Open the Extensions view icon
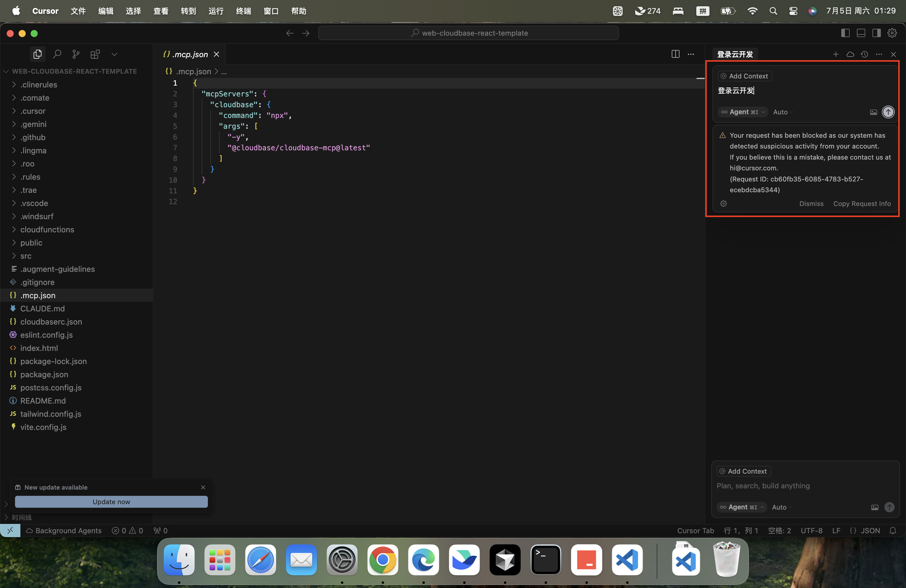This screenshot has height=588, width=906. 95,54
